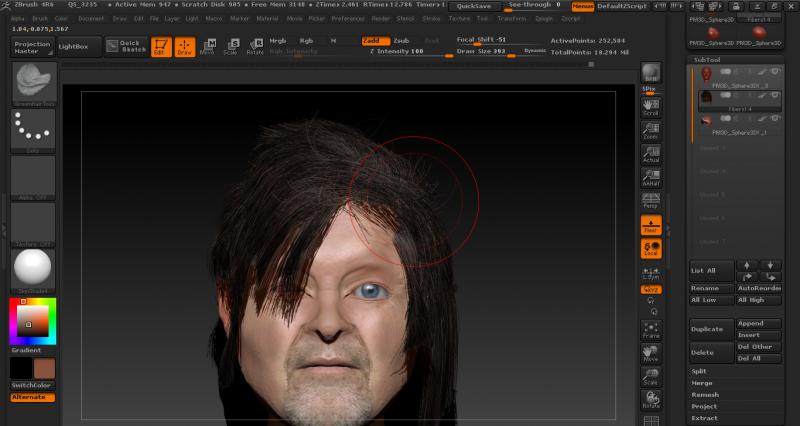Expand the Extract section
Viewport: 800px width, 426px height.
[705, 417]
